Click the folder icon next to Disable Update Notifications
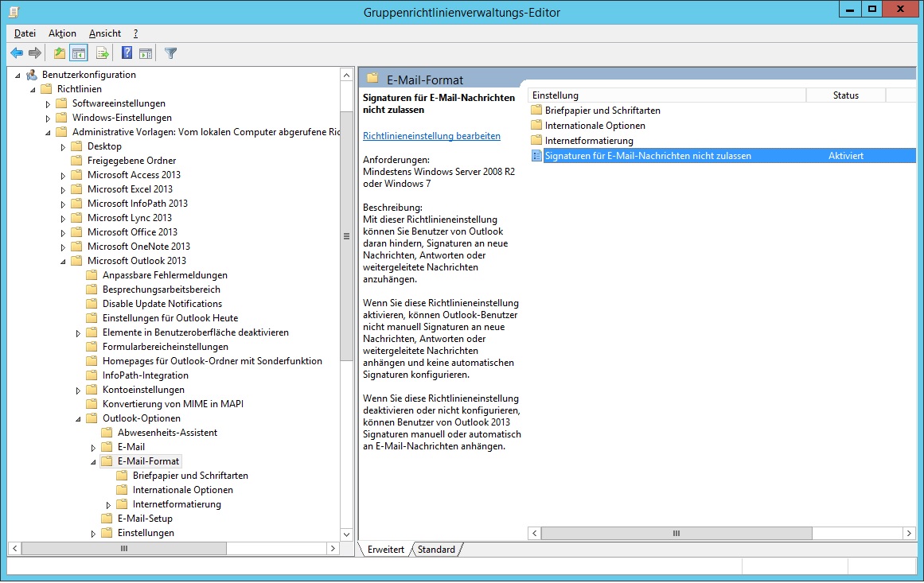 coord(92,303)
